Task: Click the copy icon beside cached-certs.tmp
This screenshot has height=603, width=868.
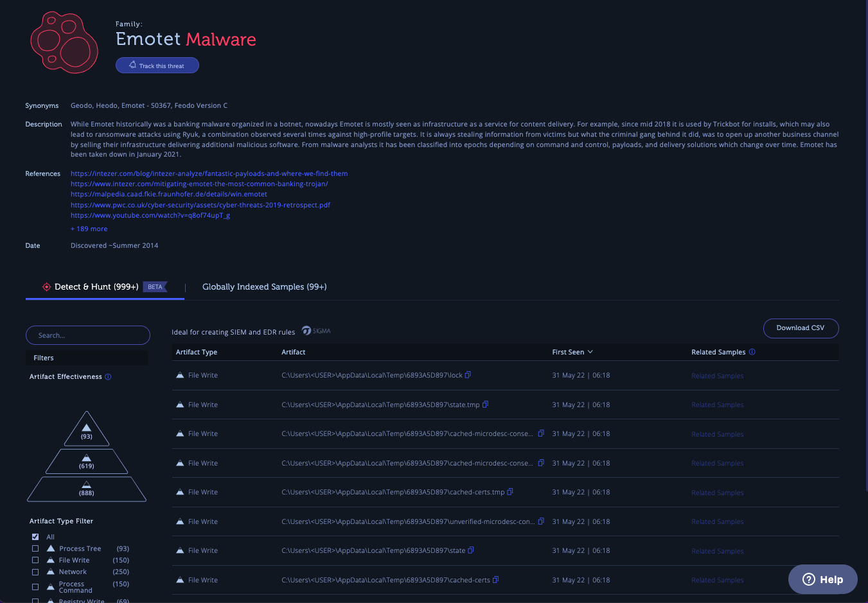Action: pyautogui.click(x=510, y=491)
